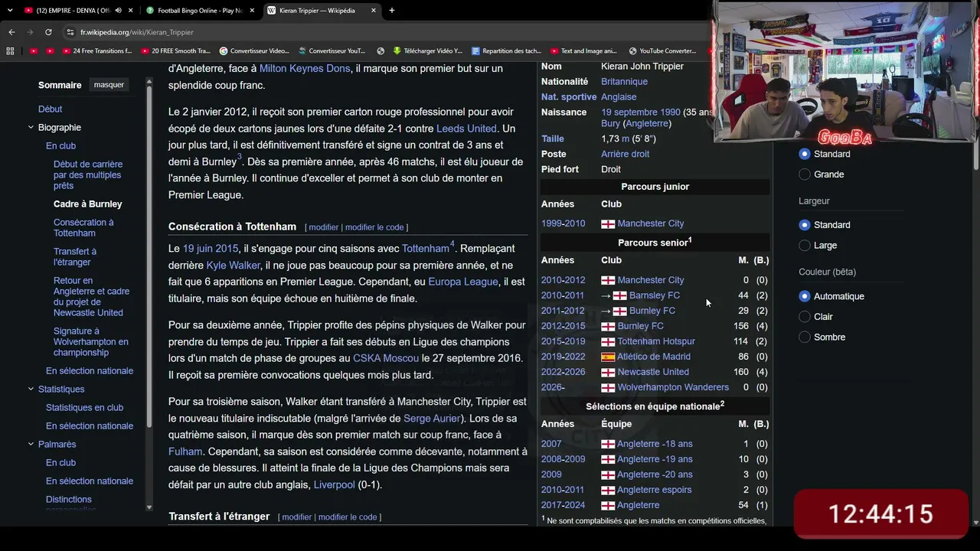Open the Kyle Walker link
Image resolution: width=980 pixels, height=551 pixels.
pos(234,266)
